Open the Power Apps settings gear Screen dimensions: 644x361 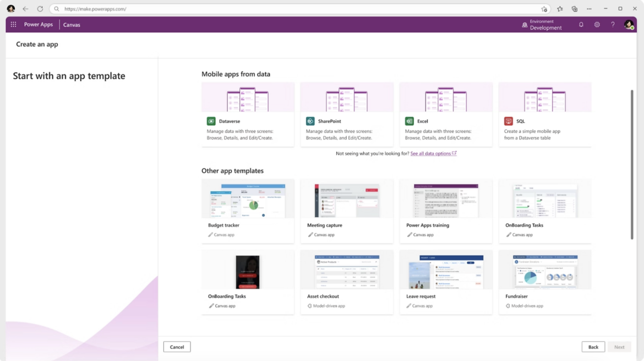point(597,24)
